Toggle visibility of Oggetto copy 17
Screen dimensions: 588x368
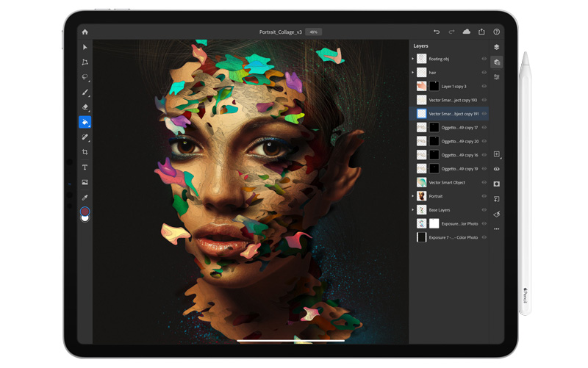tap(484, 127)
